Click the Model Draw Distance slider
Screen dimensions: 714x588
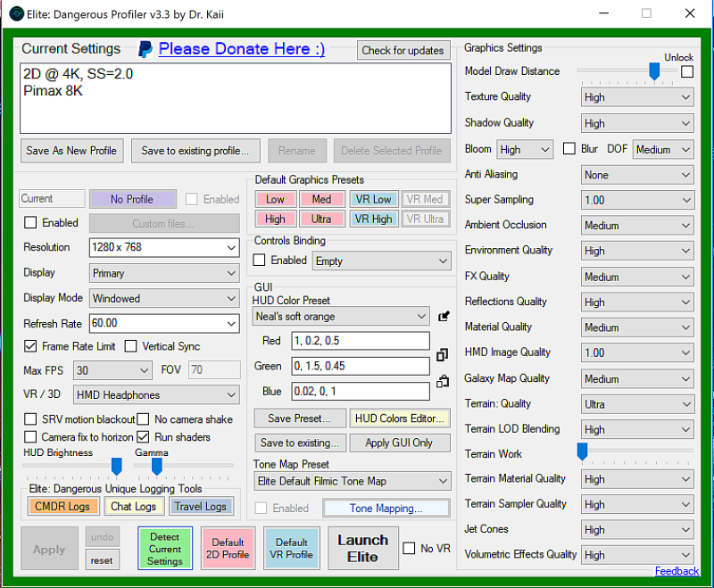click(627, 71)
